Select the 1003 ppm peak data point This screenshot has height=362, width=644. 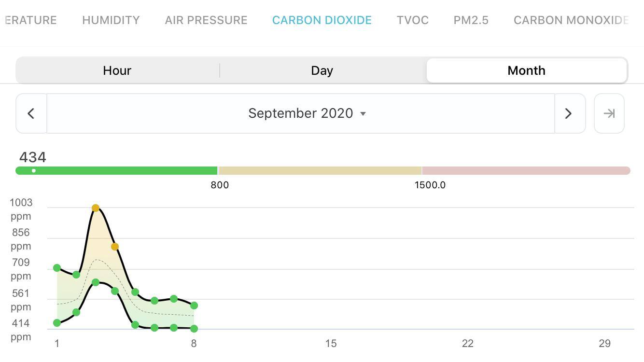click(x=96, y=208)
